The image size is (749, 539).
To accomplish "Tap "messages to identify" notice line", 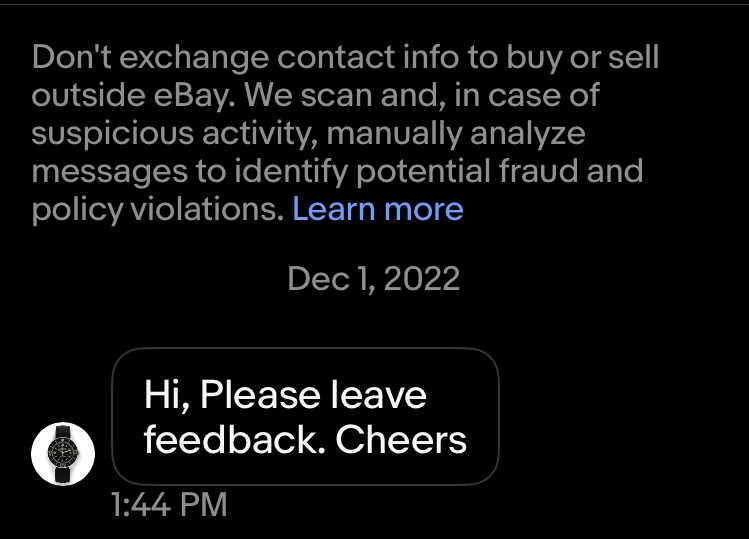I will pyautogui.click(x=194, y=171).
